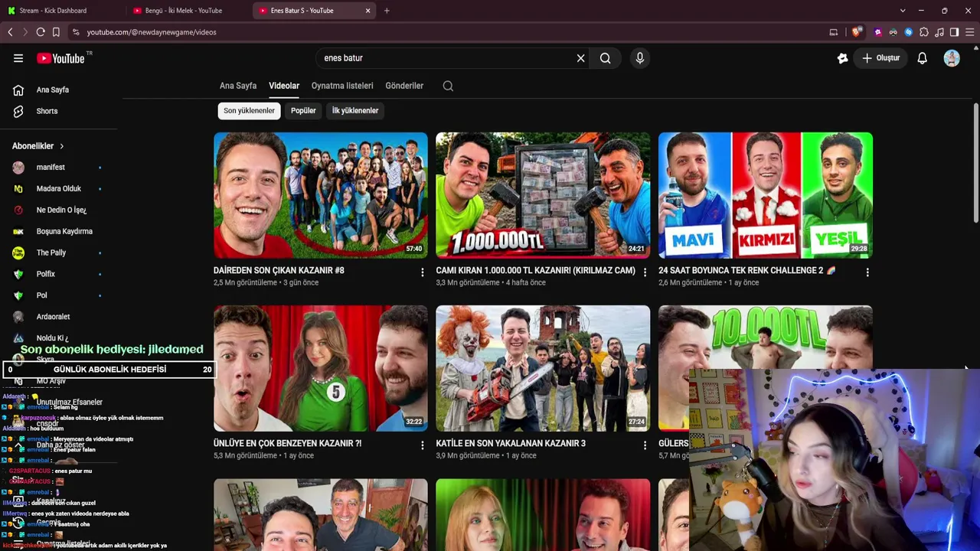Open the browser extensions puzzle icon

coord(924,32)
